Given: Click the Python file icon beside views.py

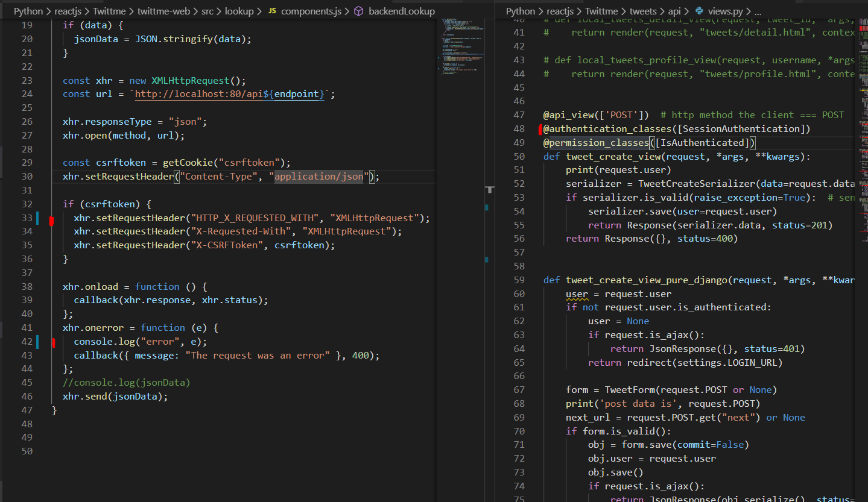Looking at the screenshot, I should point(699,11).
